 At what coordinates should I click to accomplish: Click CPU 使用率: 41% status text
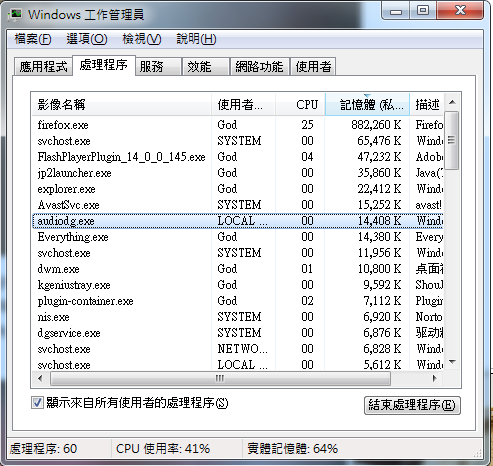click(x=163, y=449)
